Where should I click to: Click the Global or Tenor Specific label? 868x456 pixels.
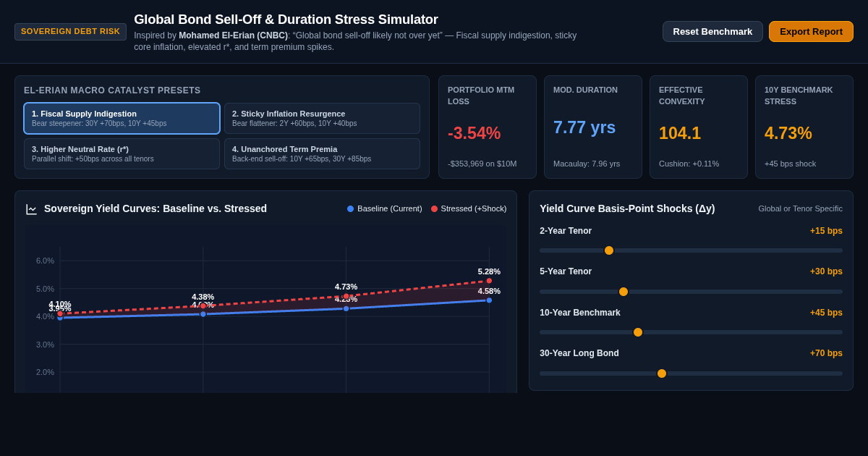tap(800, 208)
